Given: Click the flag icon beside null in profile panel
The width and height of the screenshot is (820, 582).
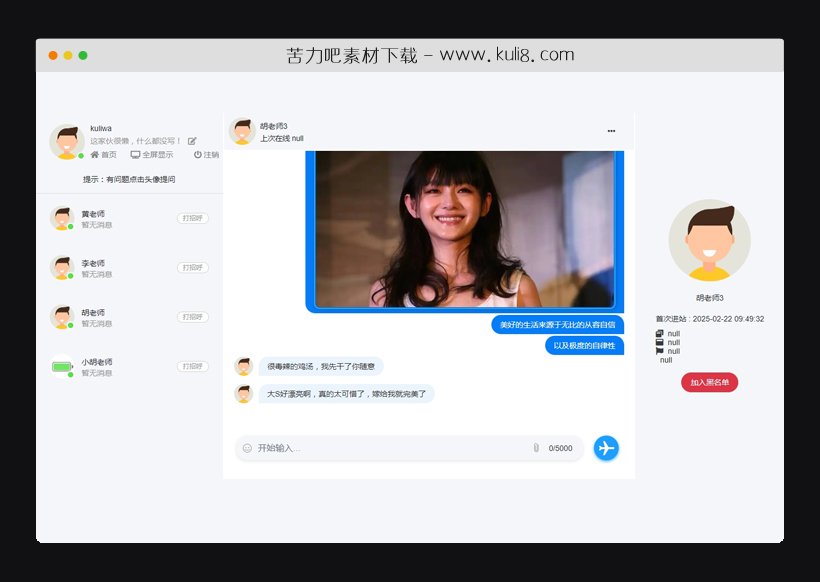Looking at the screenshot, I should [x=659, y=350].
